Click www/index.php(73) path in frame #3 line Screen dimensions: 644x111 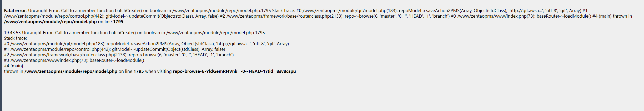pyautogui.click(x=49, y=60)
